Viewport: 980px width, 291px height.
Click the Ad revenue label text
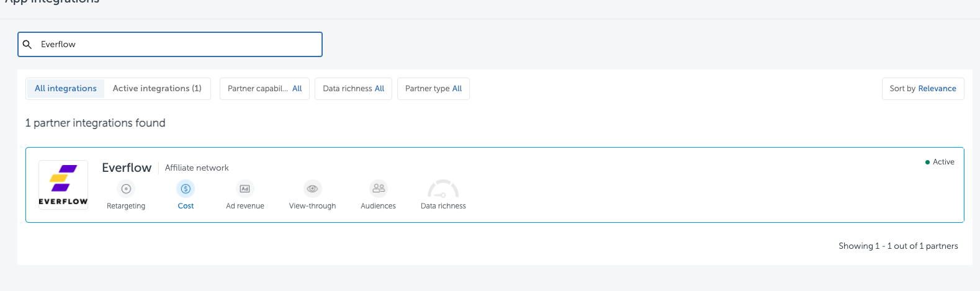click(x=245, y=206)
